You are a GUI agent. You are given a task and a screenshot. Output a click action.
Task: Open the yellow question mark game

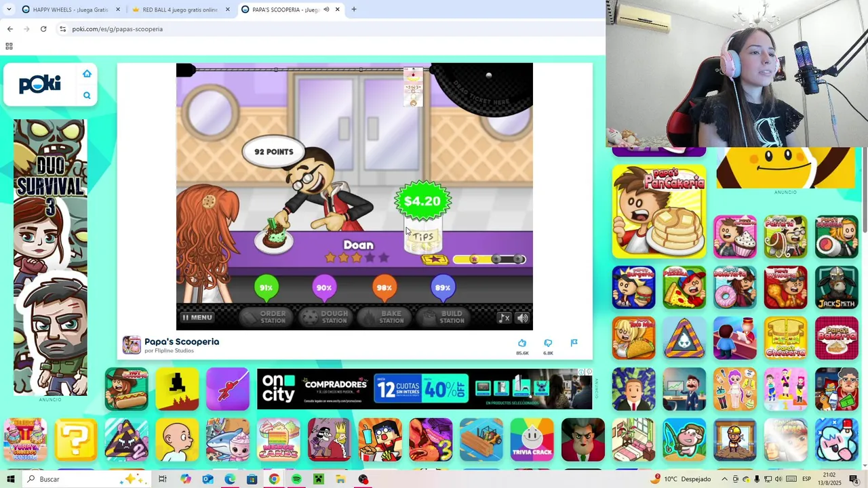pyautogui.click(x=75, y=440)
